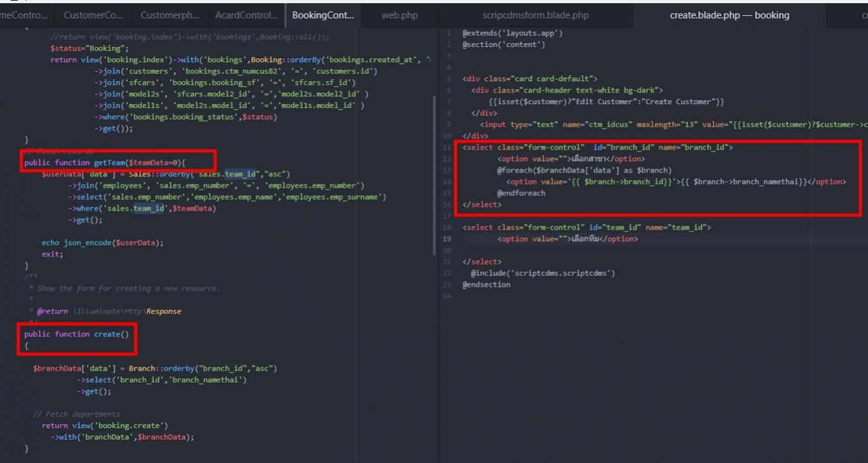Click the input name="ctm_idcus" line
This screenshot has width=868, height=463.
pyautogui.click(x=674, y=124)
